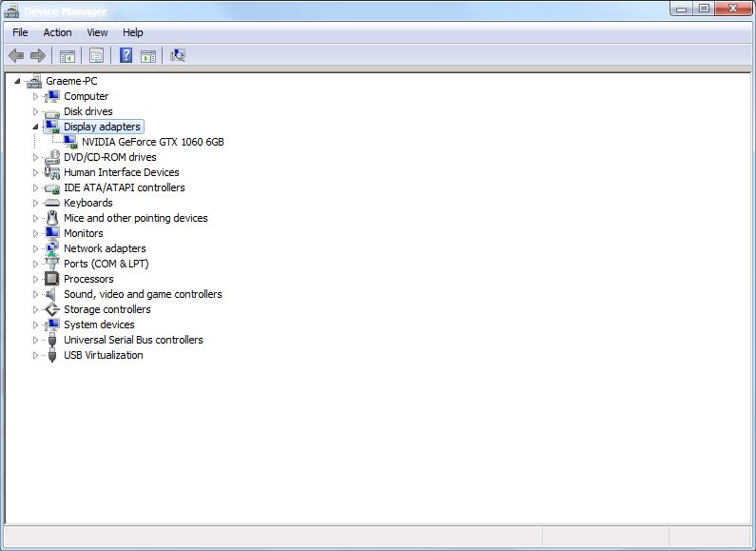Click the Network adapters icon

tap(52, 248)
